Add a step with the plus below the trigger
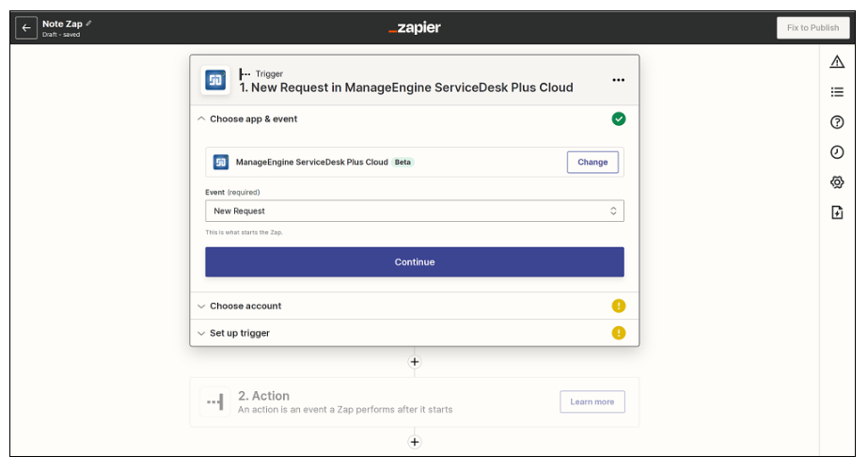The image size is (868, 472). click(414, 362)
